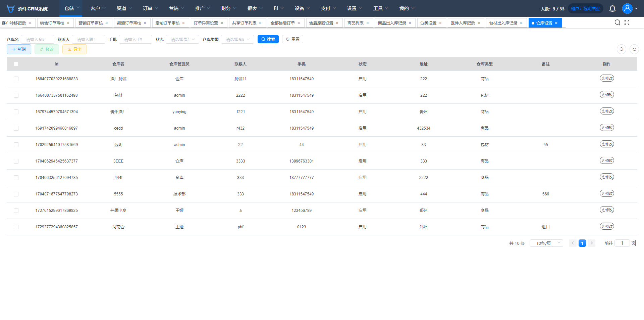Check the 酒厂测试 row checkbox
This screenshot has width=644, height=320.
point(16,79)
